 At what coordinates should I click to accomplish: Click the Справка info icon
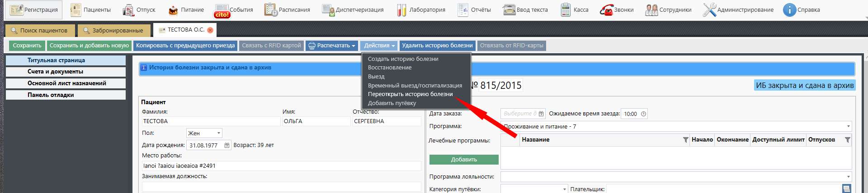[789, 10]
